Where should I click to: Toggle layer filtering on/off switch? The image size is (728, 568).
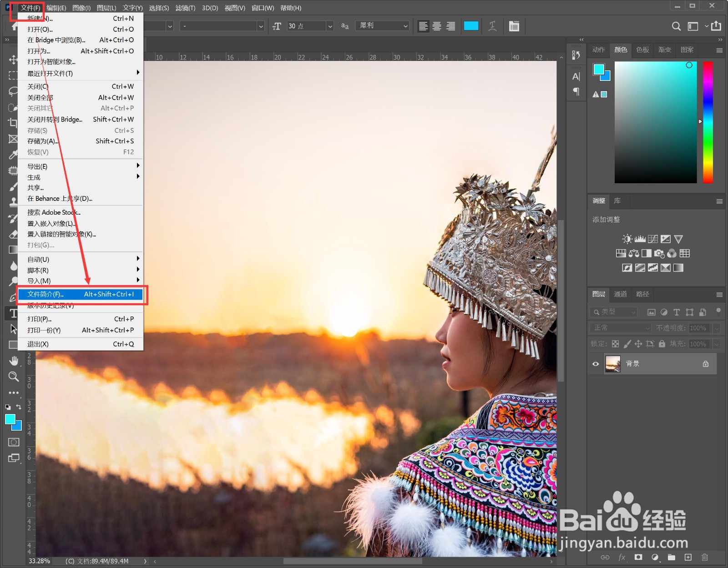(718, 312)
